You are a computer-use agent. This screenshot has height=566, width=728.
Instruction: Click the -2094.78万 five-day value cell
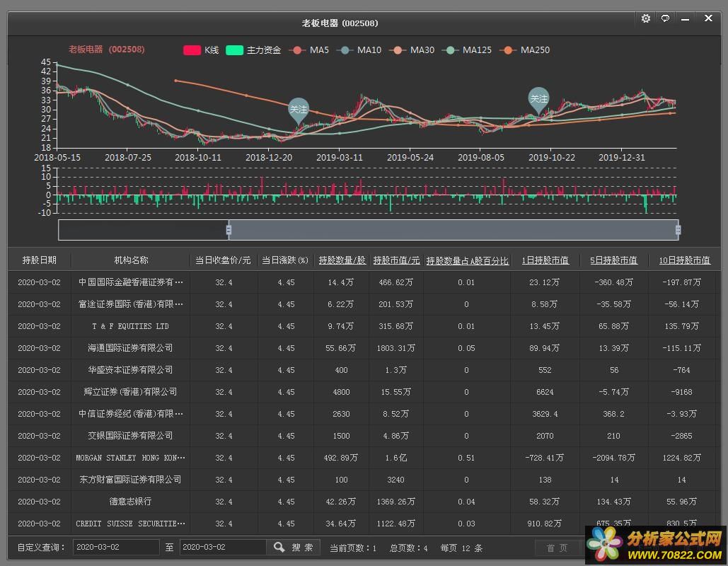[x=613, y=458]
